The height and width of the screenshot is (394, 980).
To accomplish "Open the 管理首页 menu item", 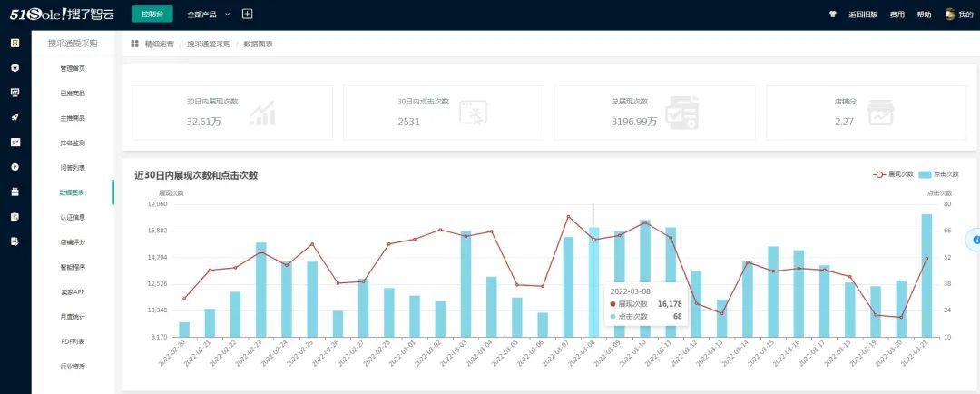I will pos(73,68).
